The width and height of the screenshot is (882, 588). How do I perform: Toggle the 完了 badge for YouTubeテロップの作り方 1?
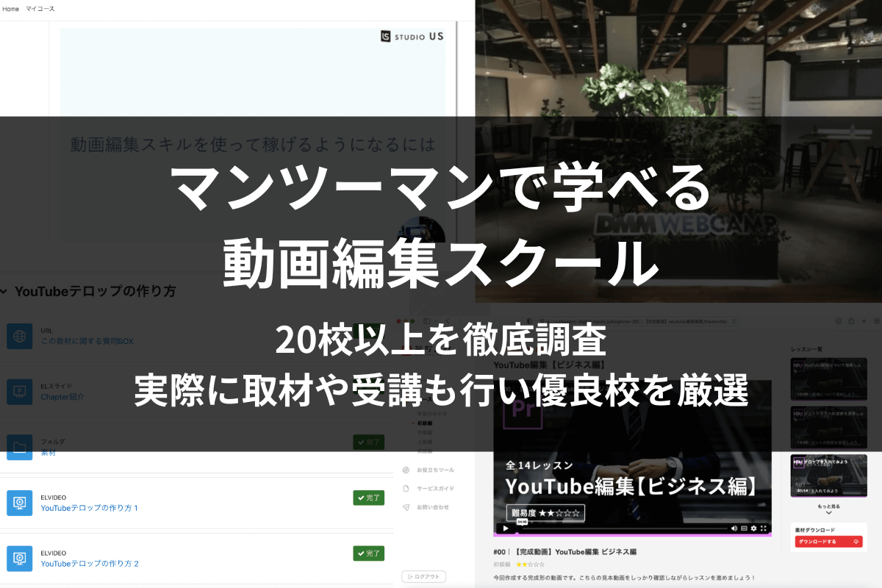[x=368, y=498]
